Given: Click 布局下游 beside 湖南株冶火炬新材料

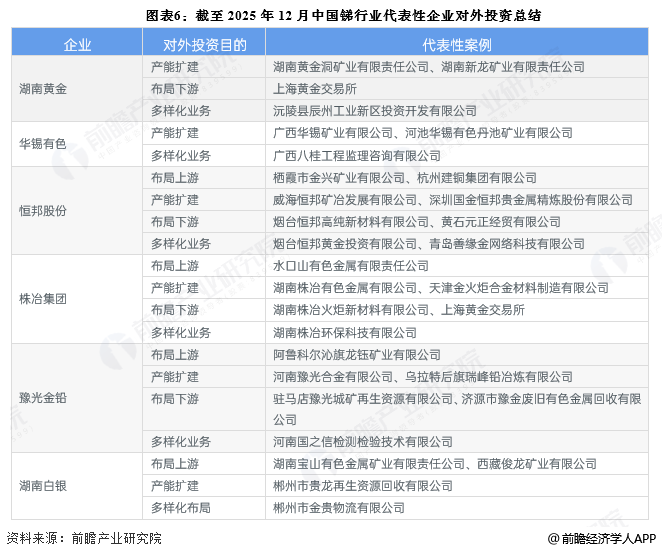Looking at the screenshot, I should (x=204, y=310).
